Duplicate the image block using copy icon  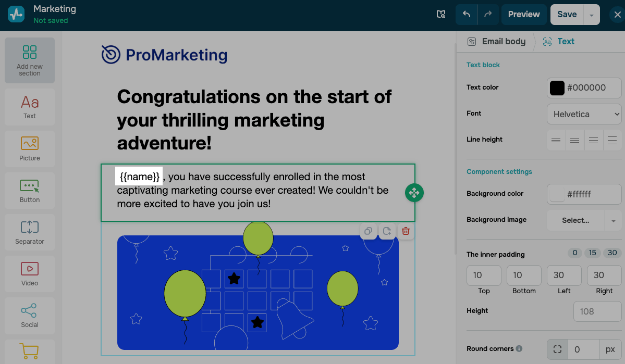tap(369, 231)
